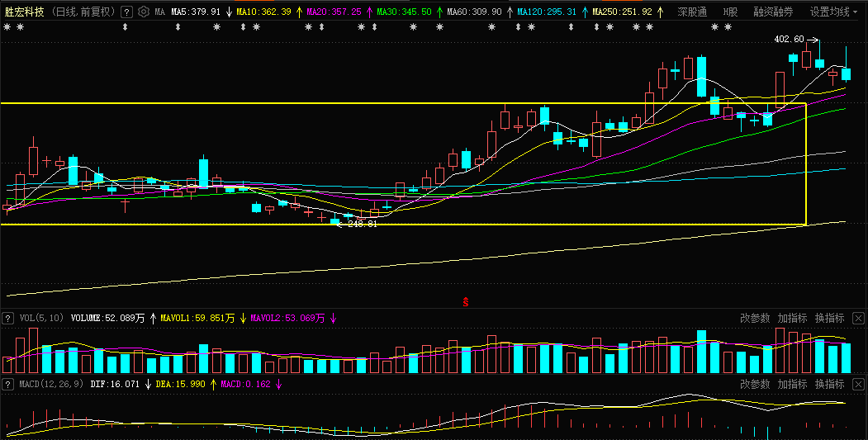Close the MACD indicator panel

[x=858, y=384]
